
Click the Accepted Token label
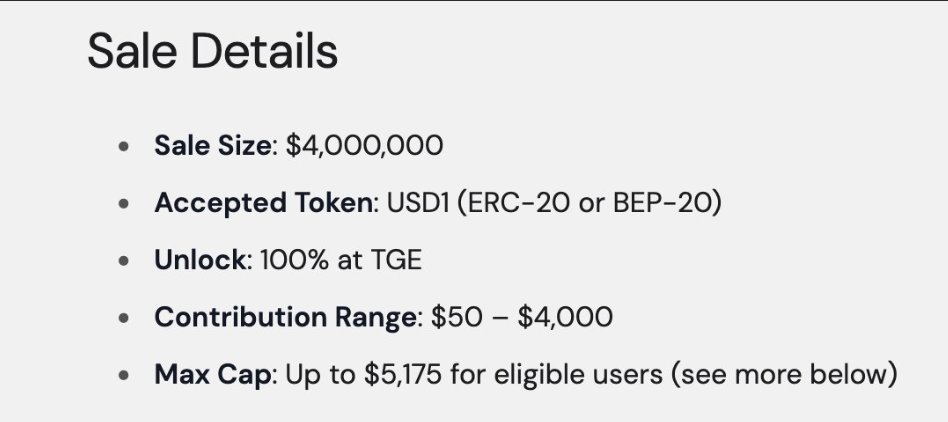coord(263,203)
